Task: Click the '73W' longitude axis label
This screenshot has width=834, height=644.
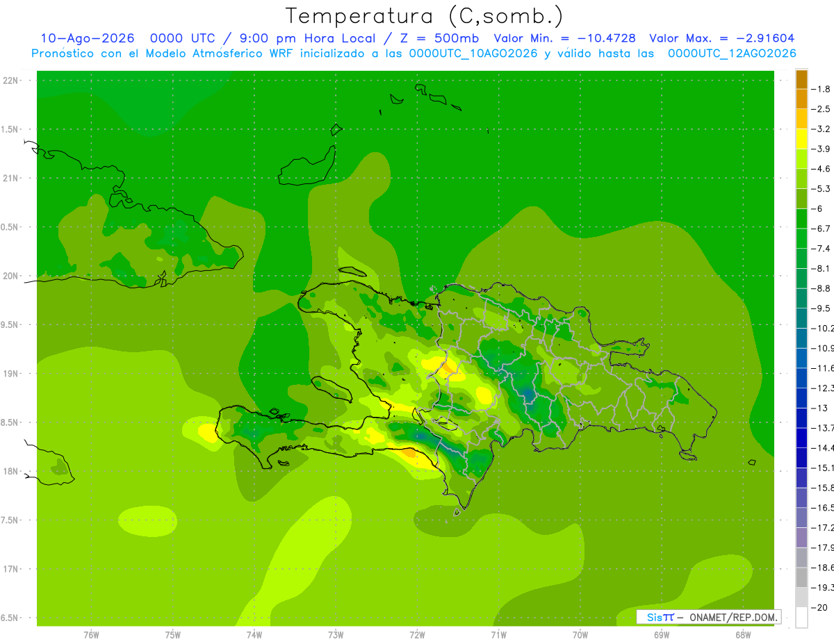Action: 336,635
